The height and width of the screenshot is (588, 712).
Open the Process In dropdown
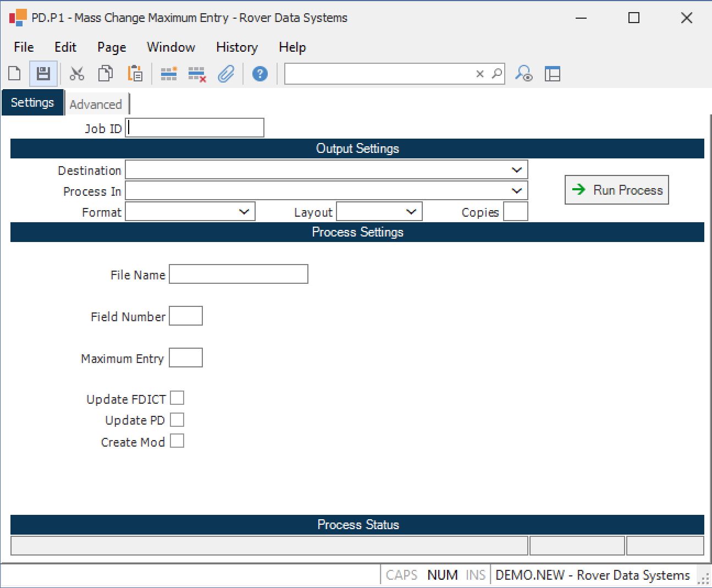516,191
